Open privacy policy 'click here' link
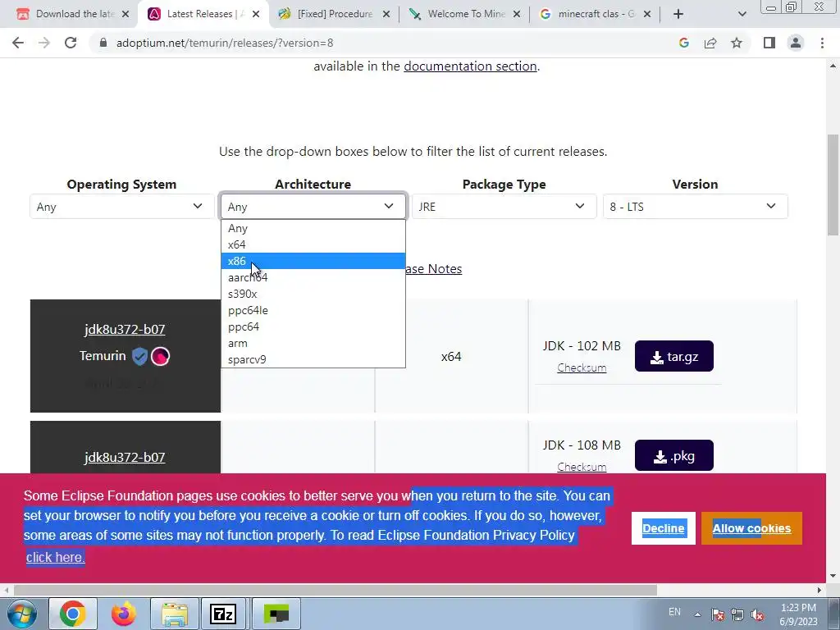The width and height of the screenshot is (840, 630). coord(55,557)
